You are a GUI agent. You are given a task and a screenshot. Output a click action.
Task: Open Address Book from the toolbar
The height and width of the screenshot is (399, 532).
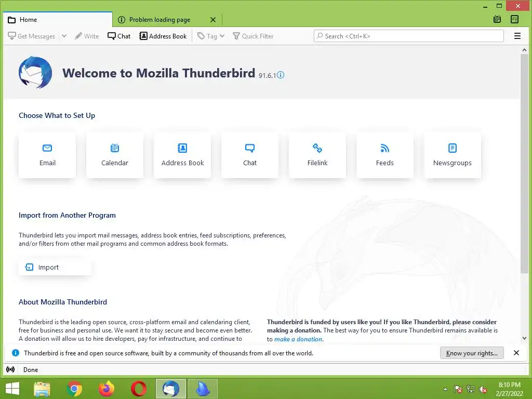tap(163, 36)
